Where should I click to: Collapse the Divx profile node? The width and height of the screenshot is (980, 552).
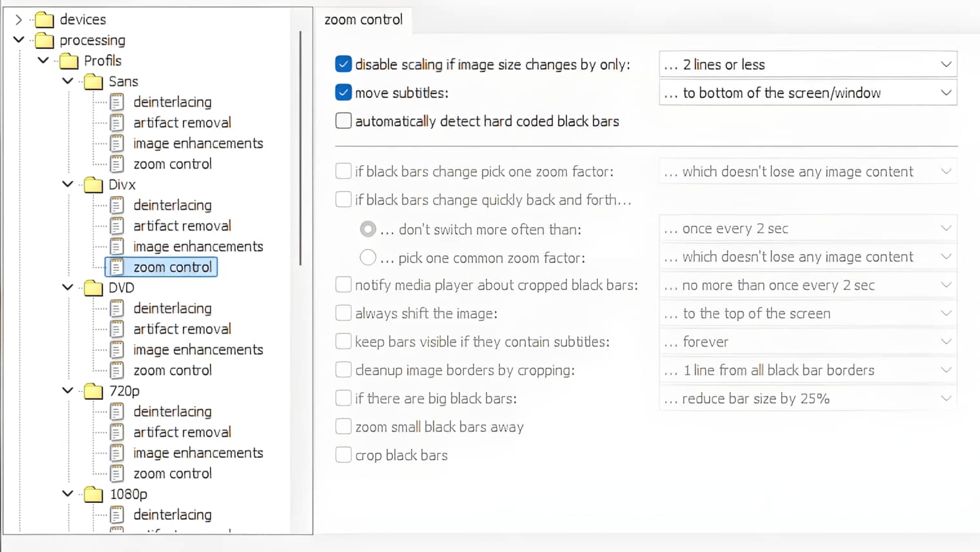pyautogui.click(x=68, y=184)
